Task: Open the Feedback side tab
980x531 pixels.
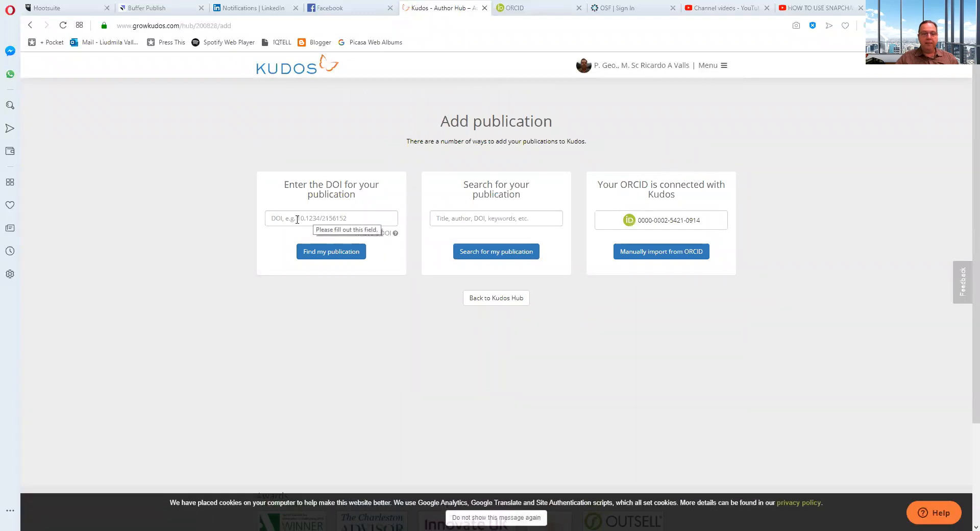Action: point(963,282)
